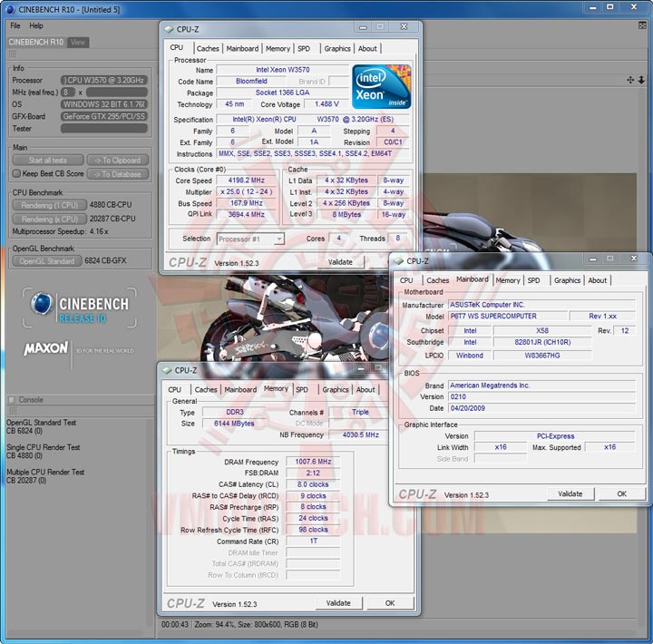Open the Memory tab in the top CPU-Z window
Viewport: 653px width, 644px height.
coord(278,48)
